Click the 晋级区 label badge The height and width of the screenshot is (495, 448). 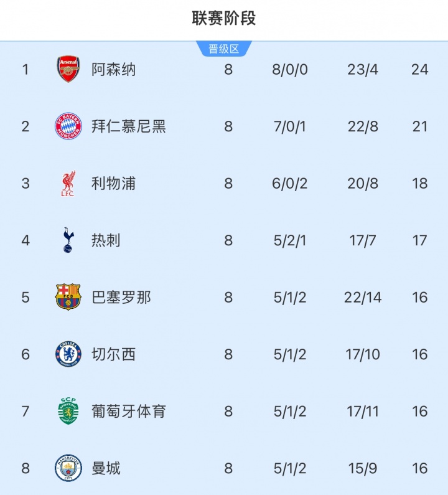pyautogui.click(x=224, y=49)
